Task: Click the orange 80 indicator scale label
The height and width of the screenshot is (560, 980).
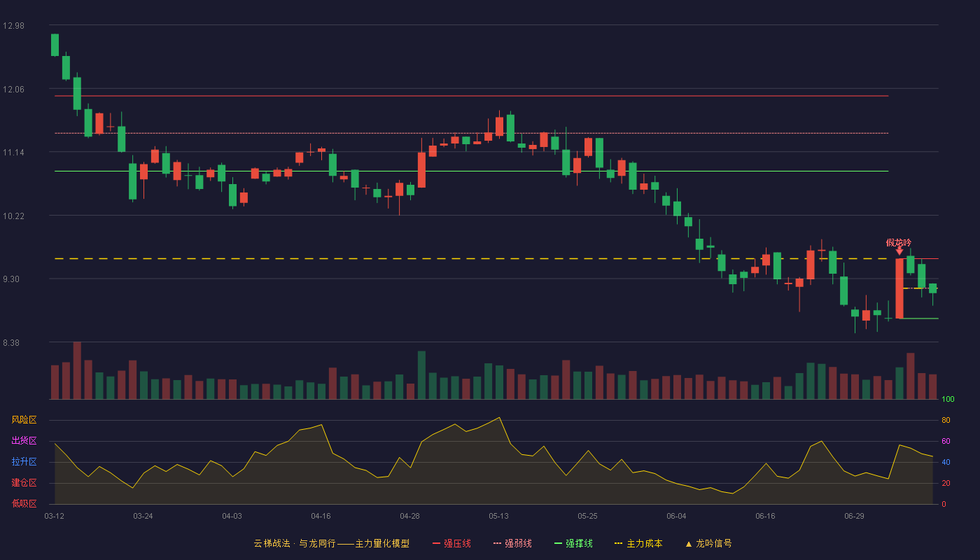Action: 946,420
